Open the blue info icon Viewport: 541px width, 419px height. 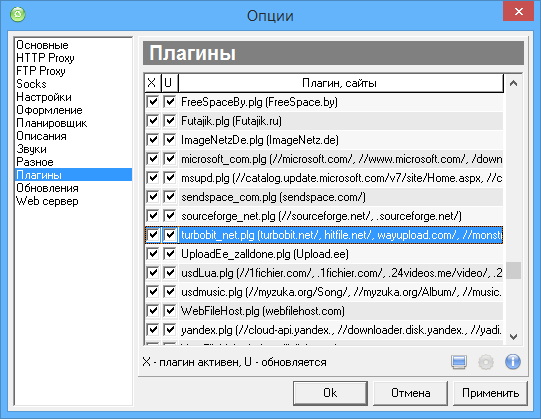point(513,362)
